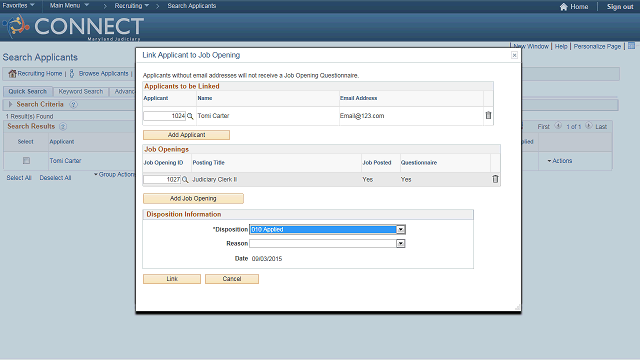Open the Actions menu for Tomi Carter
The height and width of the screenshot is (360, 640).
[560, 161]
